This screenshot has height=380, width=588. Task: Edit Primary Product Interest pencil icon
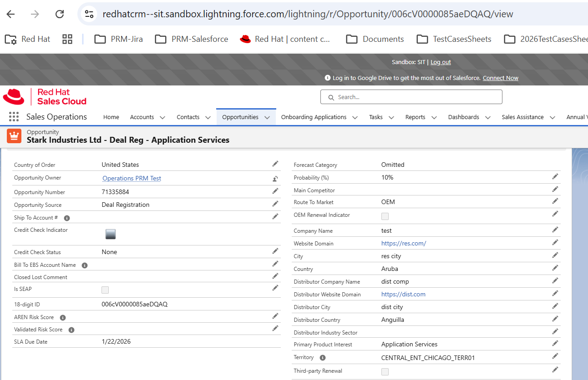(x=555, y=343)
